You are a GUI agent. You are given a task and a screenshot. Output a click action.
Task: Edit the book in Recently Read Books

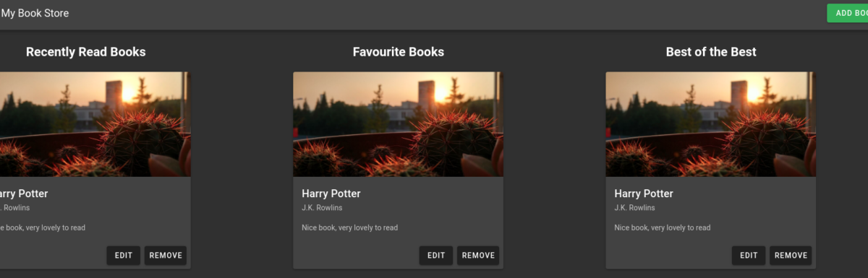(124, 255)
